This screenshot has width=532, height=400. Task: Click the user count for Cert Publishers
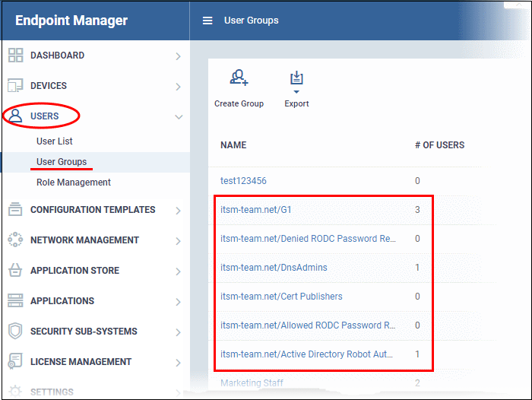click(417, 296)
